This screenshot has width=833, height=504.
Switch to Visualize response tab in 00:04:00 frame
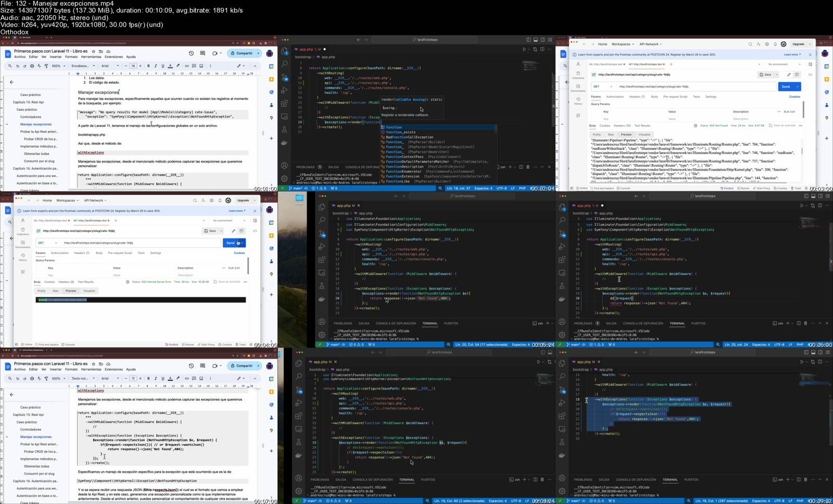pos(89,291)
